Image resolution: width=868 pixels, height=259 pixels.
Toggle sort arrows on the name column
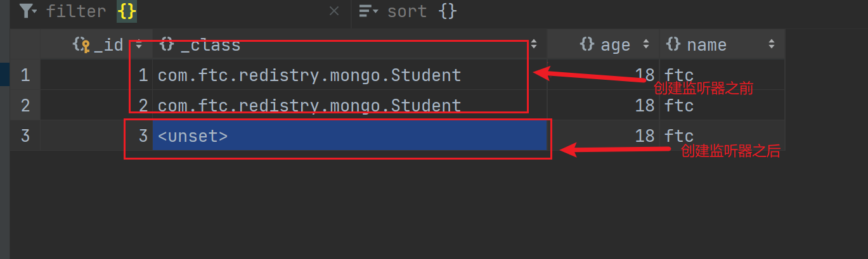click(772, 44)
